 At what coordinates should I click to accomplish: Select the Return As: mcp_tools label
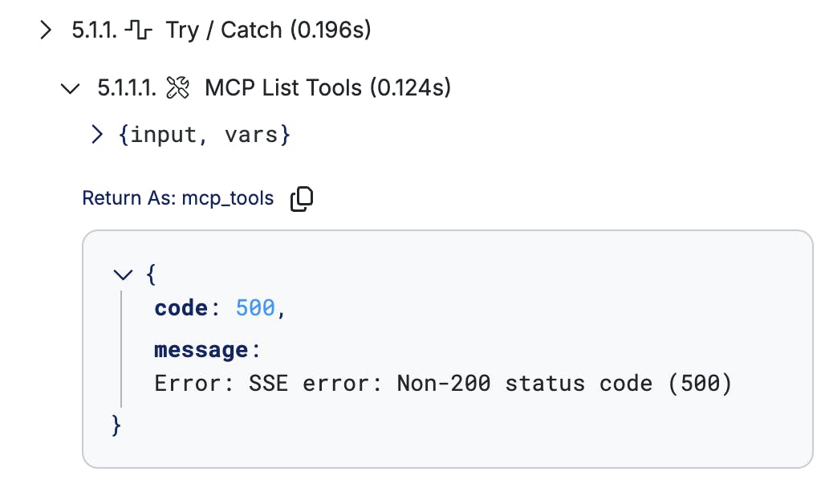click(178, 198)
